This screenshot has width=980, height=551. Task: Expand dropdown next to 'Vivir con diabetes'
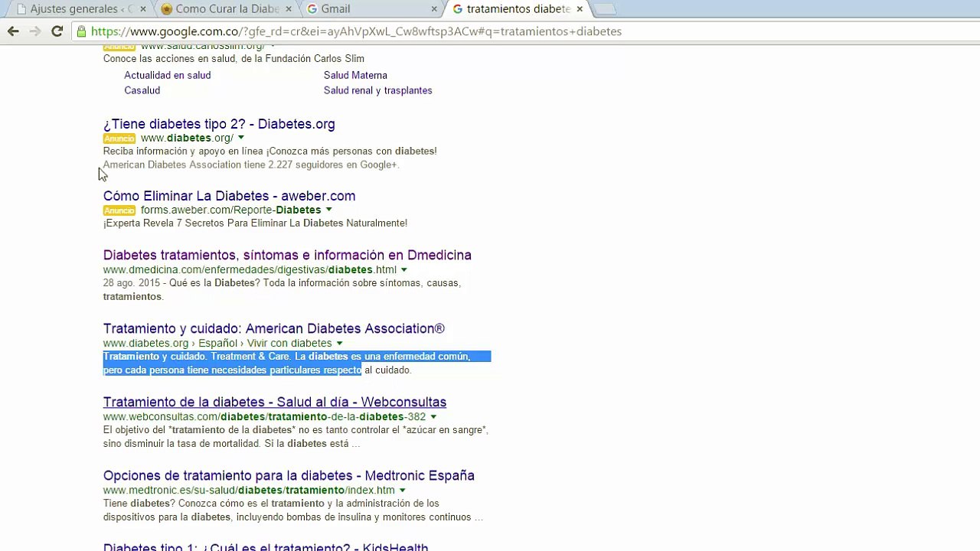click(x=340, y=343)
